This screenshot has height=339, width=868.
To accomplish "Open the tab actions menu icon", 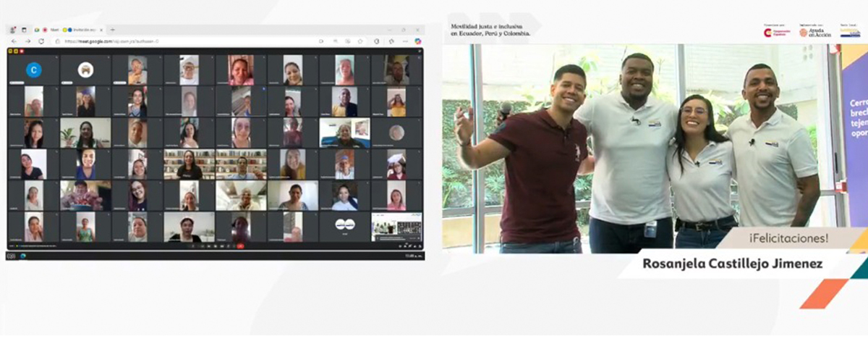I will (x=24, y=30).
